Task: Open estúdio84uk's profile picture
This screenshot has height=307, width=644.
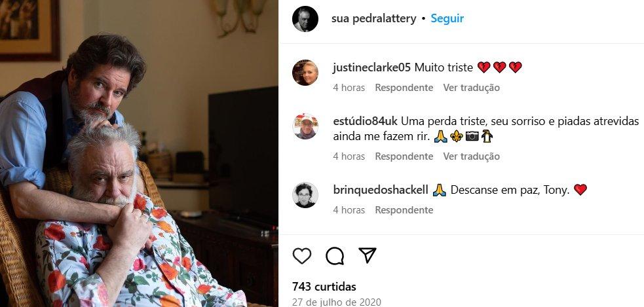Action: (x=305, y=126)
